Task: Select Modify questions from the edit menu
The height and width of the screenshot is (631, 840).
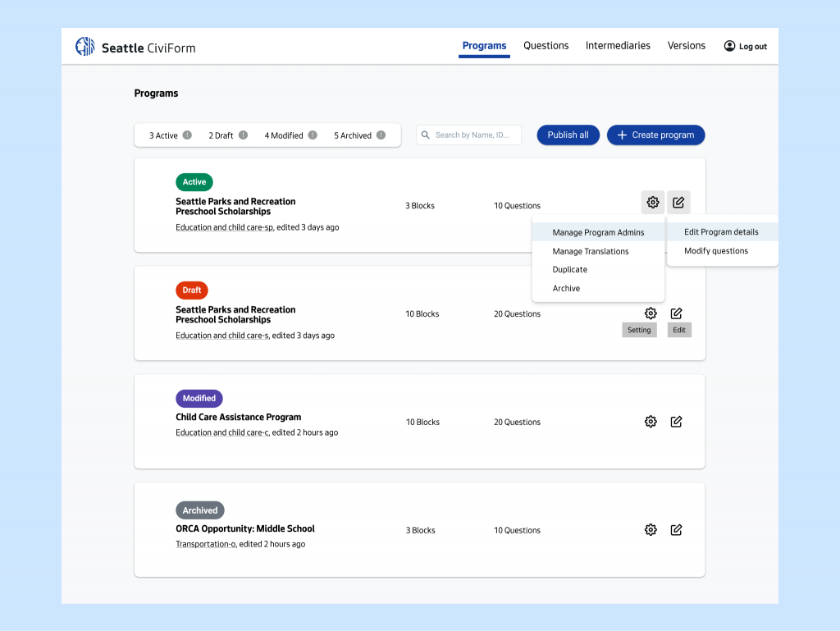Action: click(715, 251)
